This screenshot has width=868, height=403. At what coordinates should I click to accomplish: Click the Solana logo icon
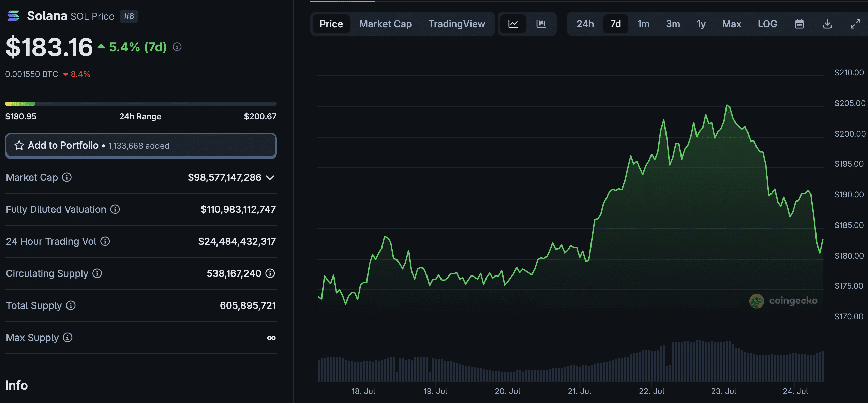pos(13,16)
